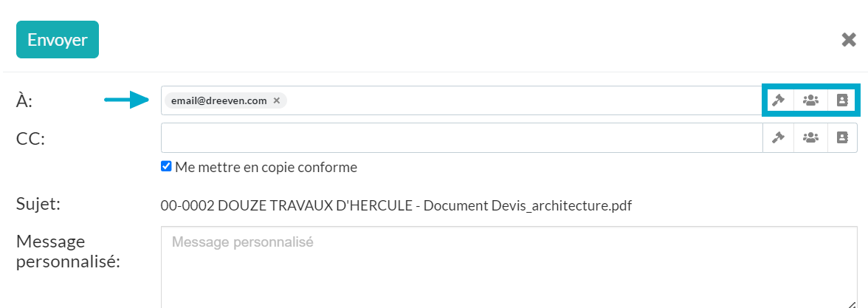Click the Message personnalisé: label
This screenshot has height=308, width=868.
coord(68,251)
